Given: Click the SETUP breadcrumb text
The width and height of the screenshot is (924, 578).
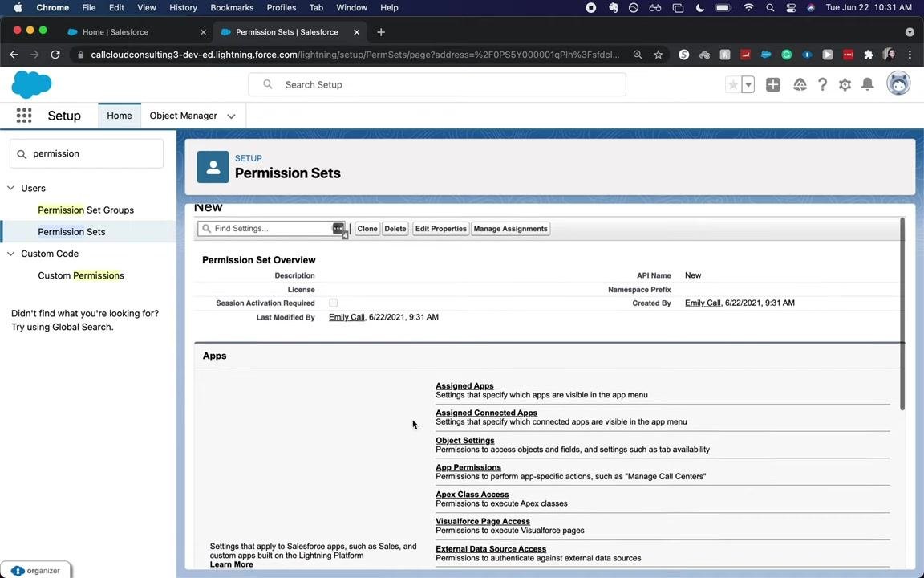Looking at the screenshot, I should click(248, 158).
